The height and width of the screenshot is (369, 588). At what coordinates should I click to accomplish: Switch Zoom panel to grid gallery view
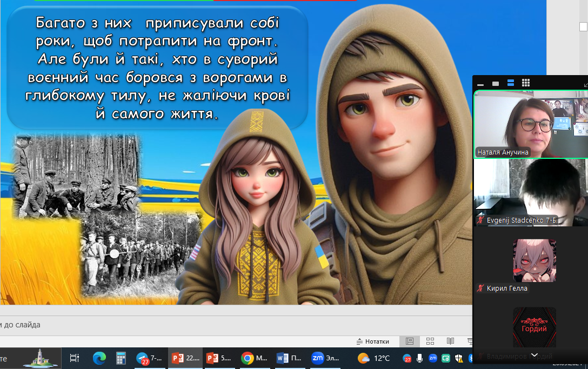pos(525,83)
